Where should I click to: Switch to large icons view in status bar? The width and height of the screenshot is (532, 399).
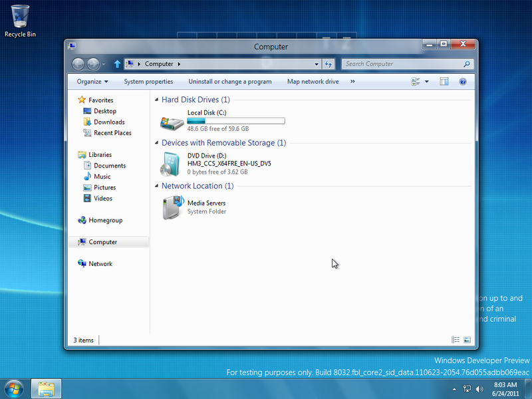(467, 340)
